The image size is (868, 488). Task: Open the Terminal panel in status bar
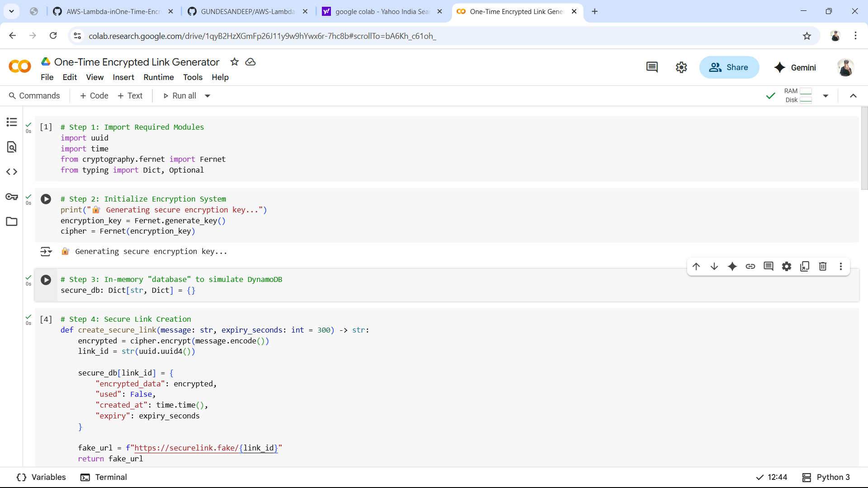tap(104, 477)
